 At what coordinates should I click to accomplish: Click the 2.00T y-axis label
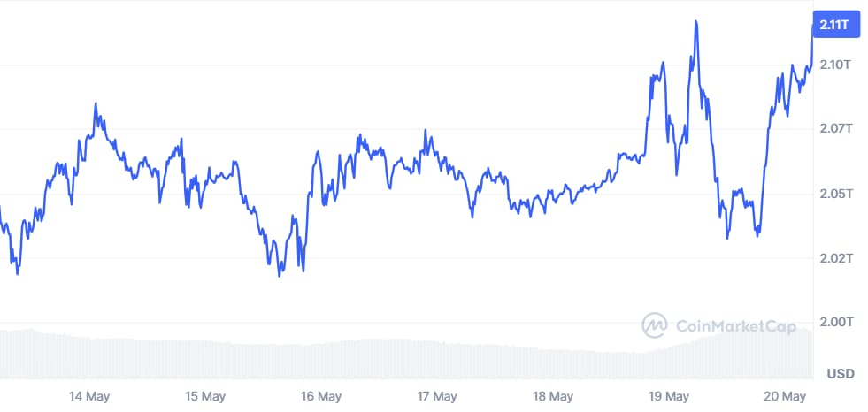click(x=834, y=322)
